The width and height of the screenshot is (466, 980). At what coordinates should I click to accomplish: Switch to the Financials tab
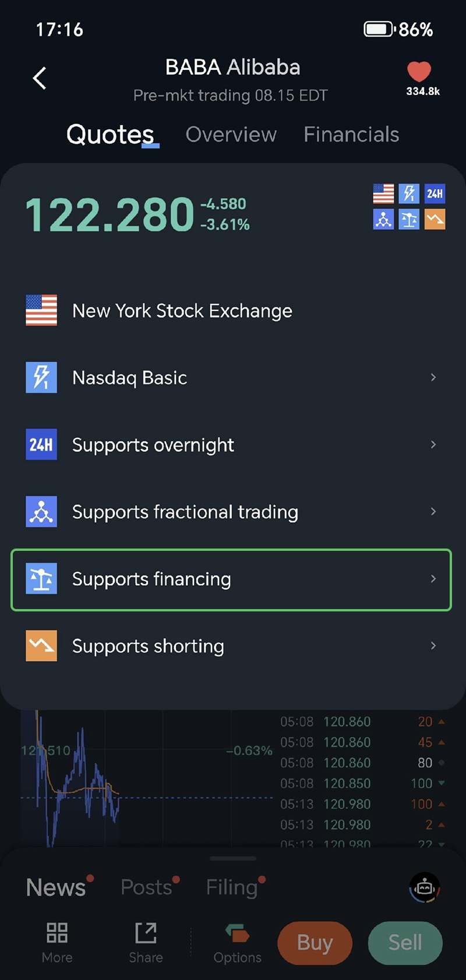click(351, 135)
